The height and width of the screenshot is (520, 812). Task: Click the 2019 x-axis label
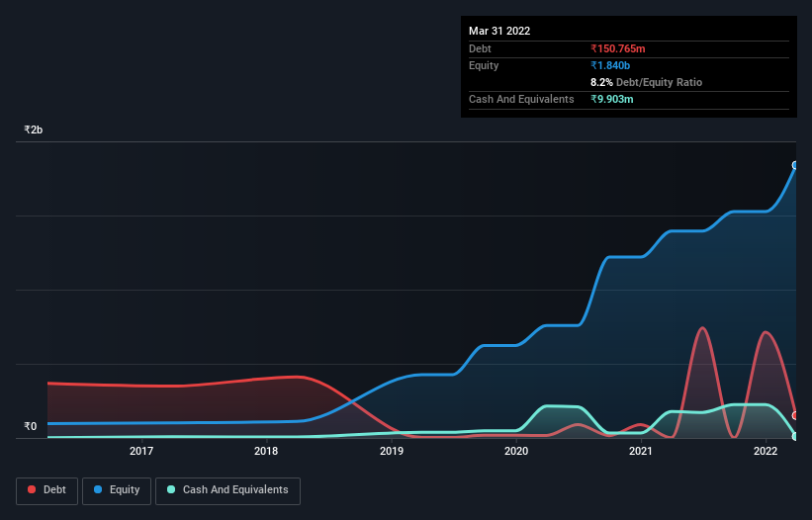point(392,451)
